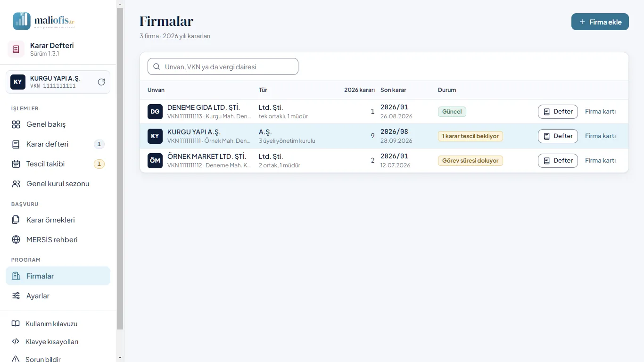Click the Güncel status badge
The image size is (644, 362).
pyautogui.click(x=452, y=112)
